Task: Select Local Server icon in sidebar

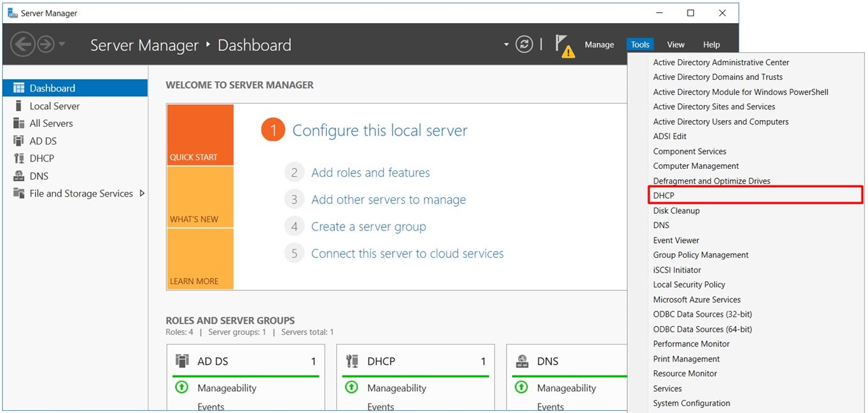Action: [x=18, y=106]
